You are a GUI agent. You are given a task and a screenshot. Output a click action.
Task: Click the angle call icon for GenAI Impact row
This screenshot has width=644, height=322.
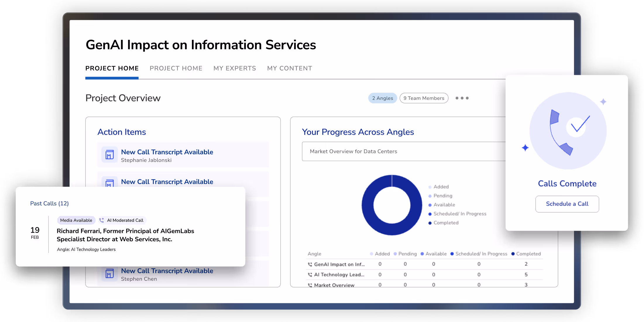(x=310, y=264)
